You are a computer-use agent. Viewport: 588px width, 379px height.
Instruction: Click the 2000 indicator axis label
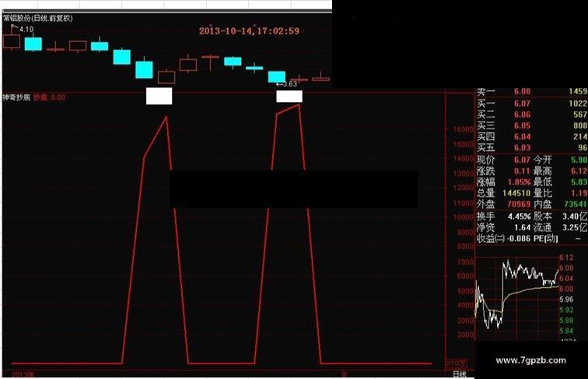[466, 335]
